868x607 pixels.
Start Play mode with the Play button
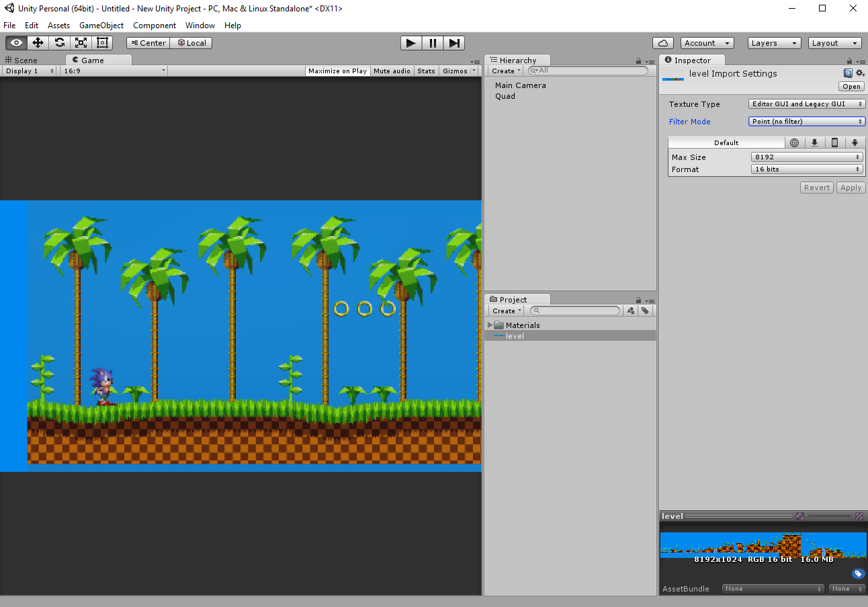[411, 42]
